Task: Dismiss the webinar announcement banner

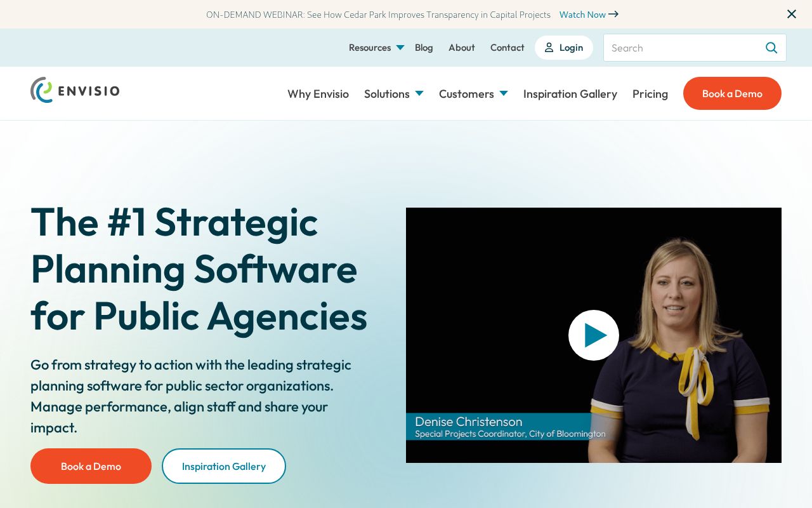Action: (792, 14)
